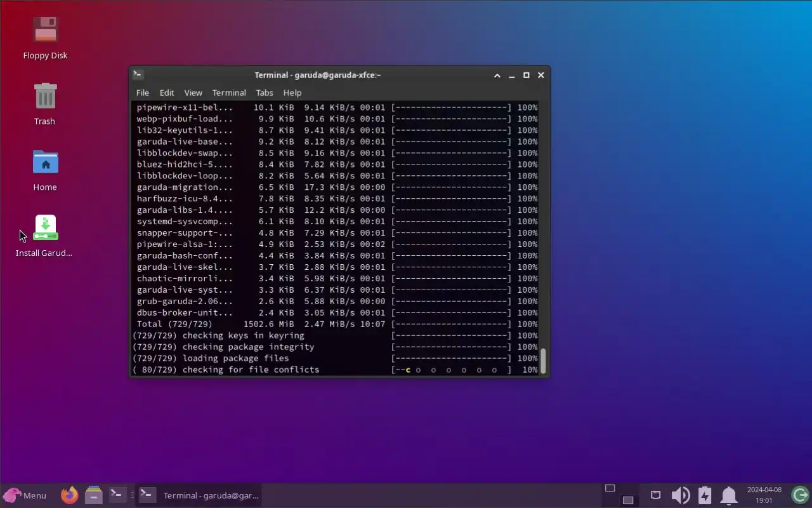Maximize the Terminal window
Screen dimensions: 812x508
pos(527,75)
